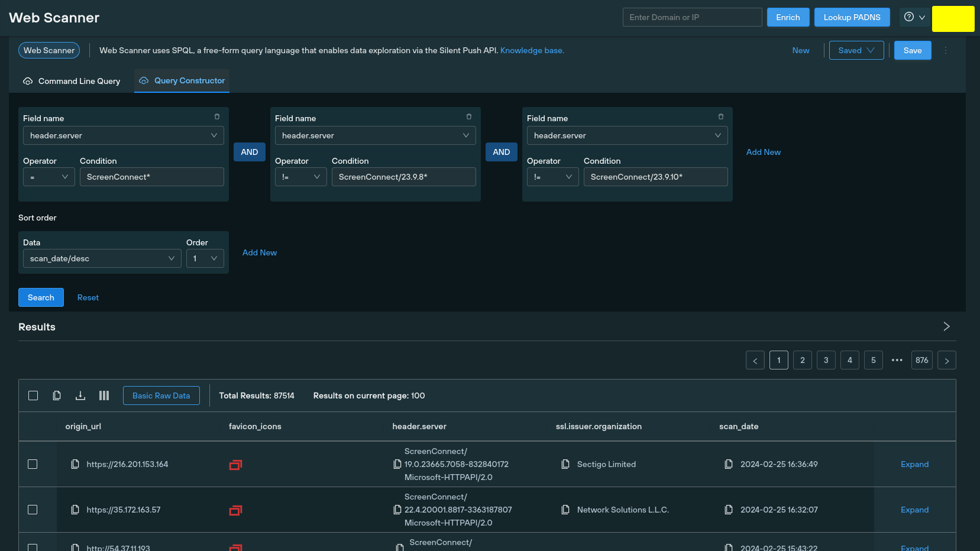Reset the query constructor
Screen dimensions: 980x551
(88, 297)
